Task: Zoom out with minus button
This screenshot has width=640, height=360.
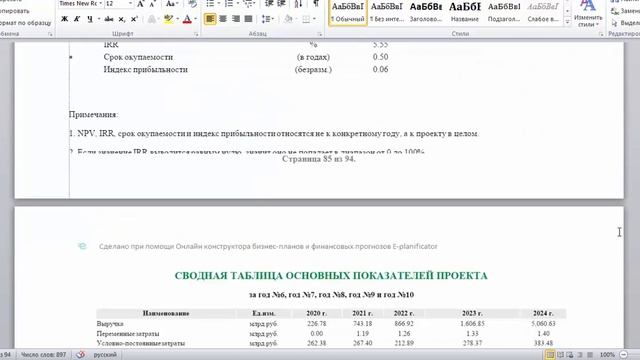Action: [x=624, y=355]
